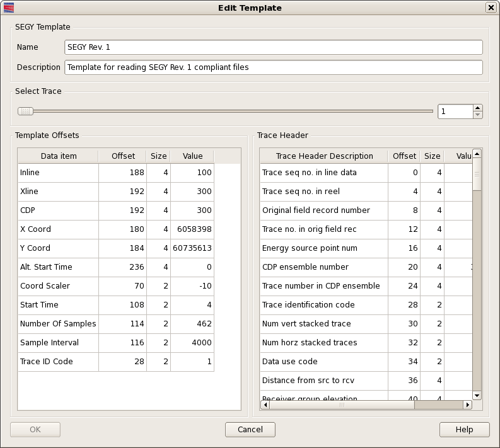This screenshot has height=448, width=500.
Task: Select the Sample Interval row
Action: (116, 343)
